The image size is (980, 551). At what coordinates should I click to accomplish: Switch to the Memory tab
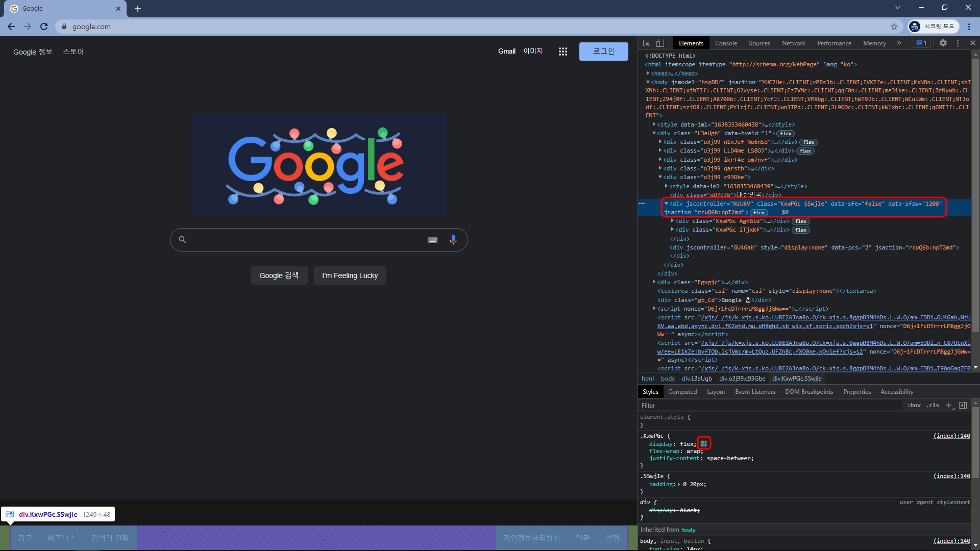[874, 43]
